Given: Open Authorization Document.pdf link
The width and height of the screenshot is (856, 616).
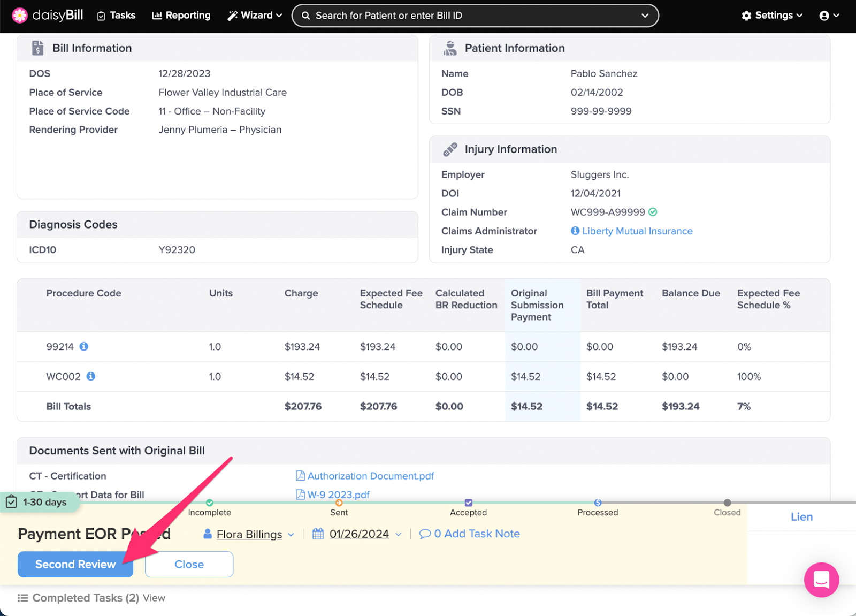Looking at the screenshot, I should pyautogui.click(x=370, y=476).
